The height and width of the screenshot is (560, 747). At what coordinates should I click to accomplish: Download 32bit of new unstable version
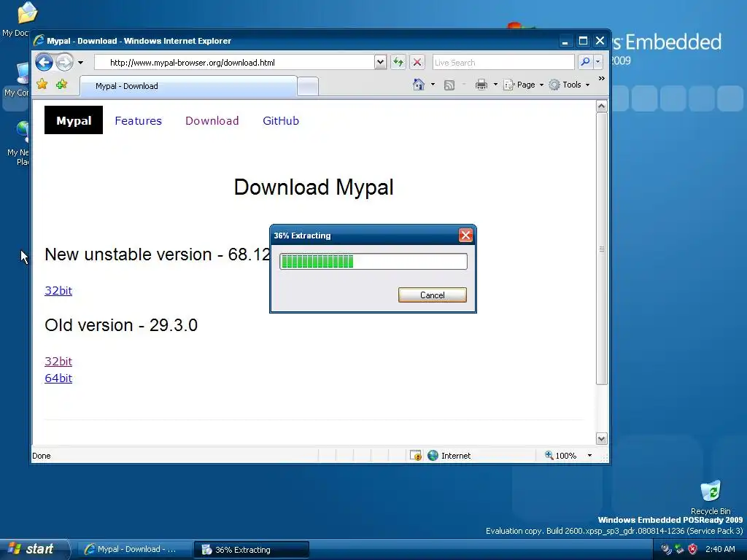point(58,290)
